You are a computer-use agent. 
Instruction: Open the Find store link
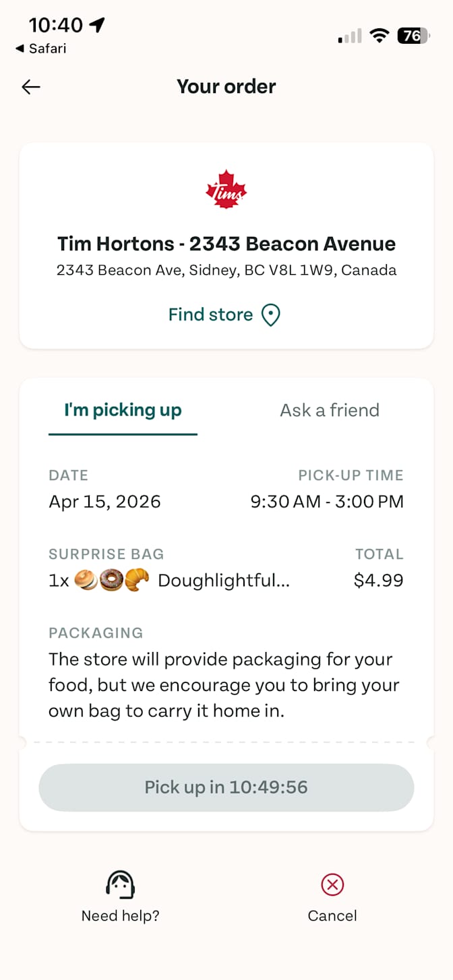(210, 315)
